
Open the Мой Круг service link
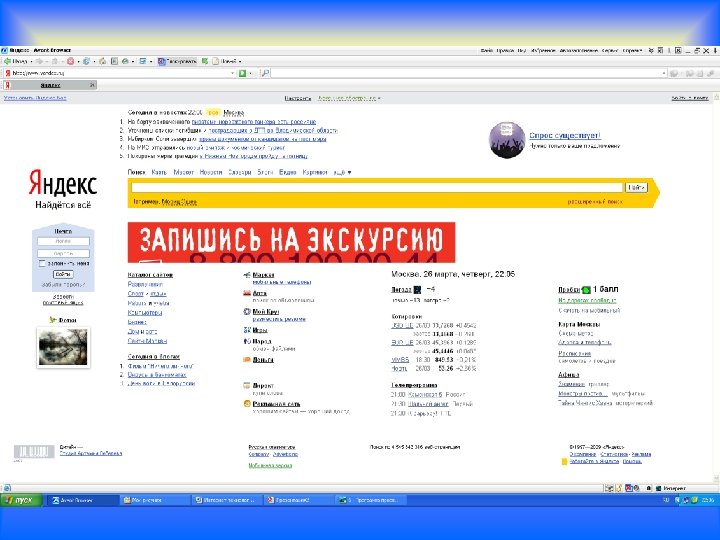[x=266, y=311]
